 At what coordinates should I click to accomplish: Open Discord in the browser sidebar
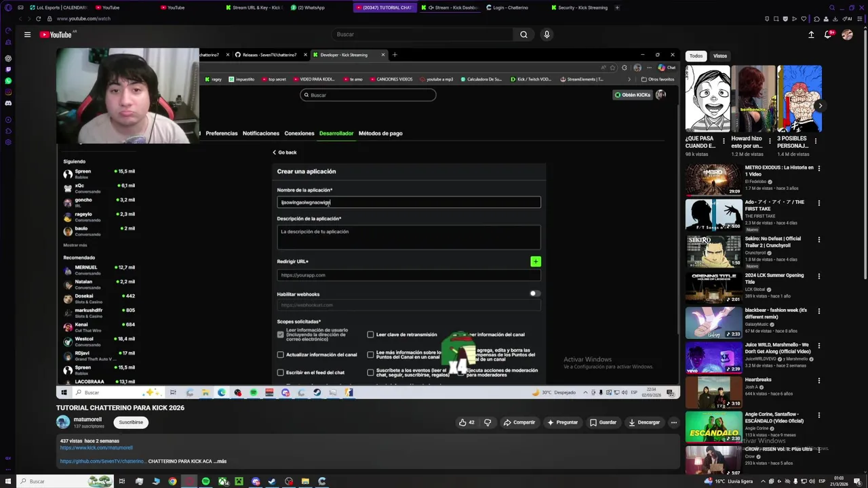(x=8, y=103)
